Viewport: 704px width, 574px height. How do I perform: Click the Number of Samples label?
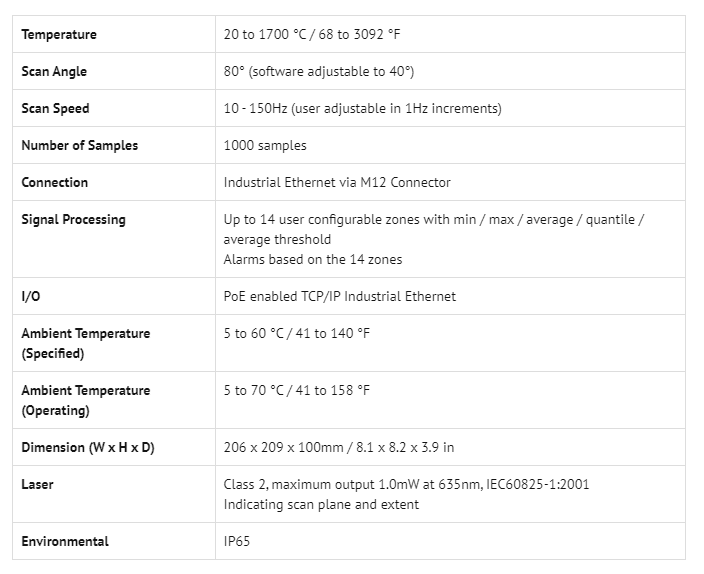click(x=80, y=146)
